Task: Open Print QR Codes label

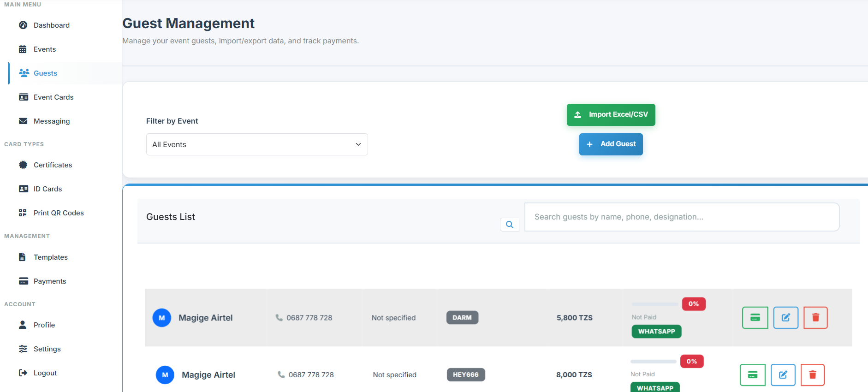Action: 59,213
